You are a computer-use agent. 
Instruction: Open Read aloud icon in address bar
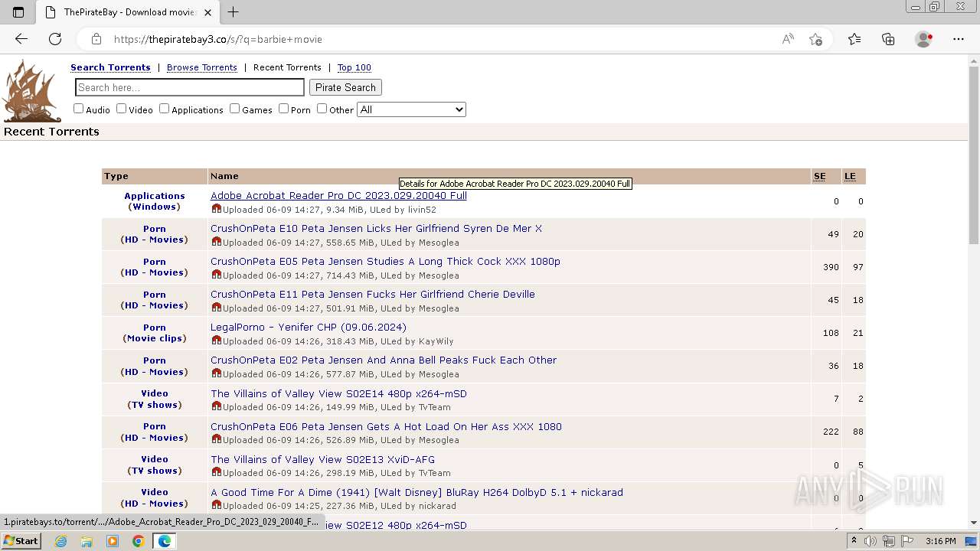(x=788, y=39)
